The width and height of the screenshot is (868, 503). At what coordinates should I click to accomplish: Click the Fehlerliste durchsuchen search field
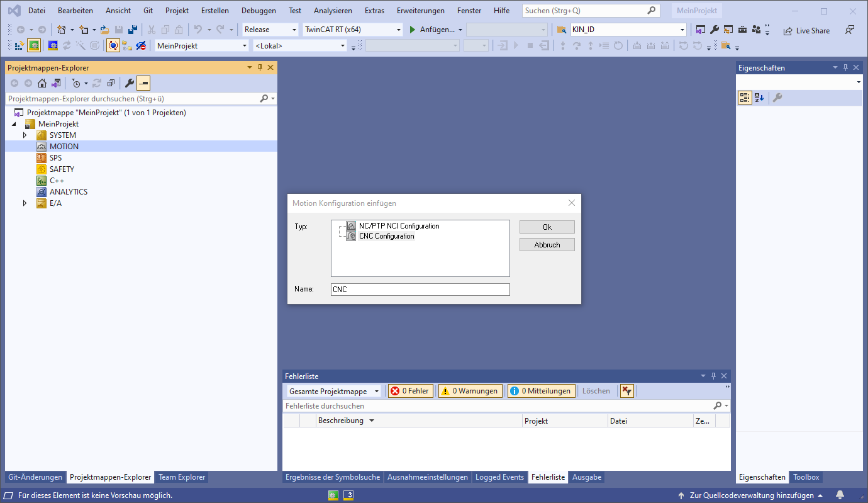click(x=506, y=406)
